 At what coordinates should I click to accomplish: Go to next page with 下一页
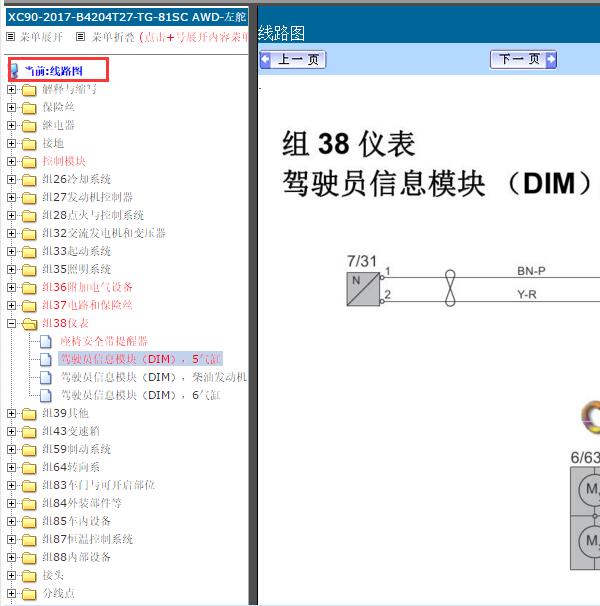click(x=523, y=60)
